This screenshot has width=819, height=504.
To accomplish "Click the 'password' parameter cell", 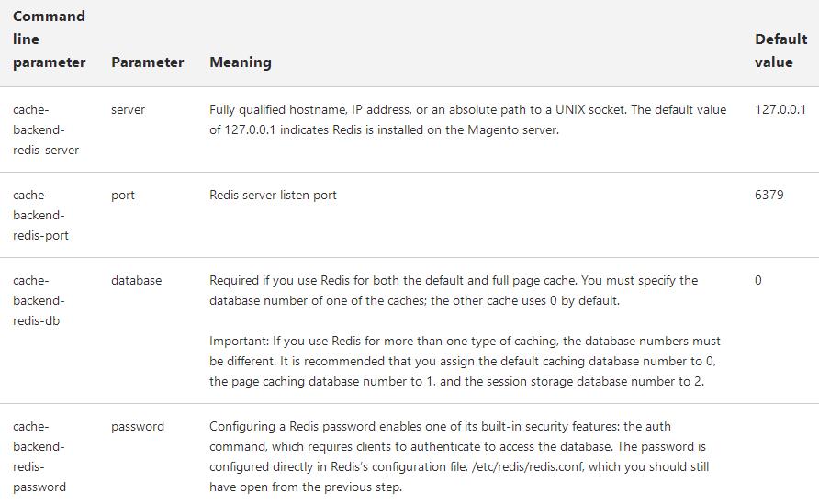I will pos(138,426).
